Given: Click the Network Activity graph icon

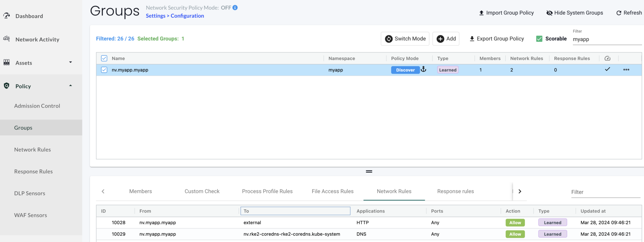Looking at the screenshot, I should pos(7,39).
